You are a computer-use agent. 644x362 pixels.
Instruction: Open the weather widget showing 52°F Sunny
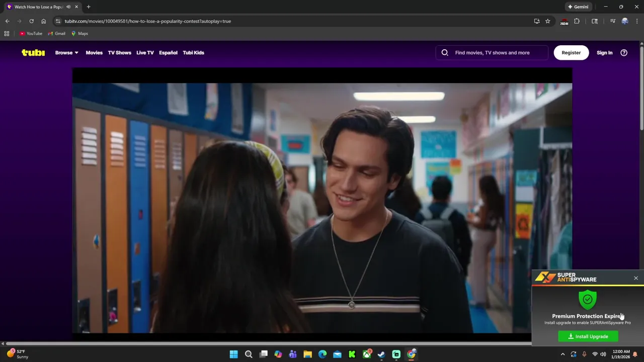(x=18, y=354)
